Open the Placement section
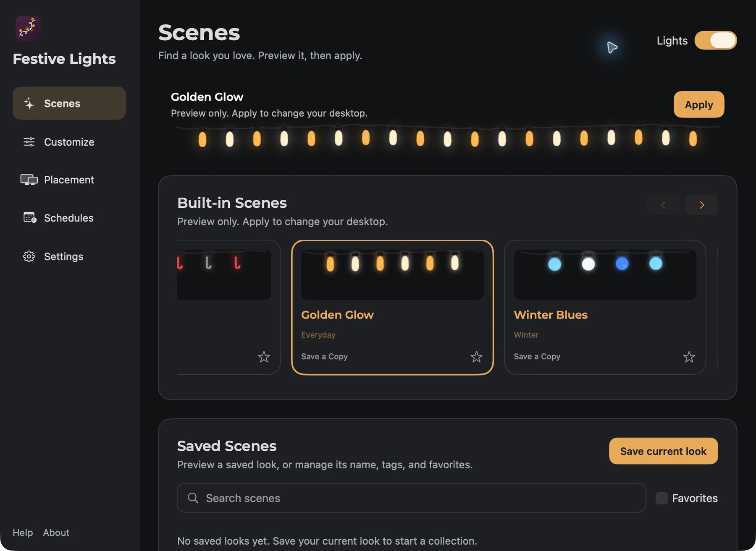This screenshot has height=551, width=756. (x=69, y=180)
